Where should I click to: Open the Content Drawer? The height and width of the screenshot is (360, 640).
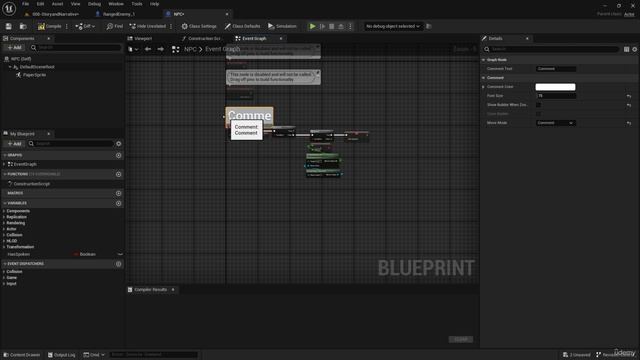[22, 355]
